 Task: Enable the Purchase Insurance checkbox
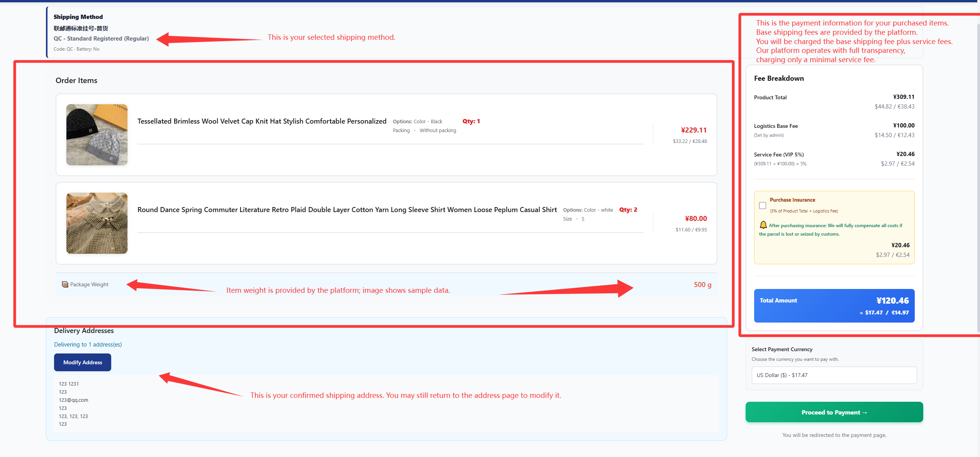pyautogui.click(x=762, y=206)
